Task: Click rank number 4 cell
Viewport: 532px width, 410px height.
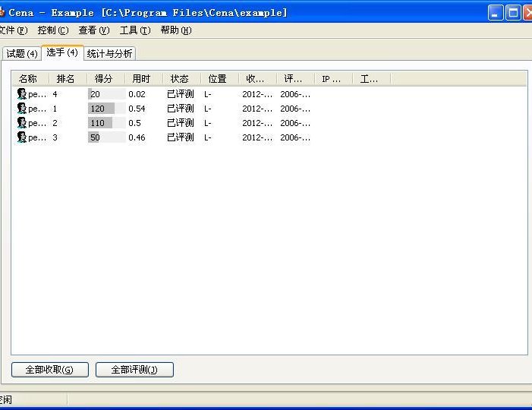Action: [55, 94]
